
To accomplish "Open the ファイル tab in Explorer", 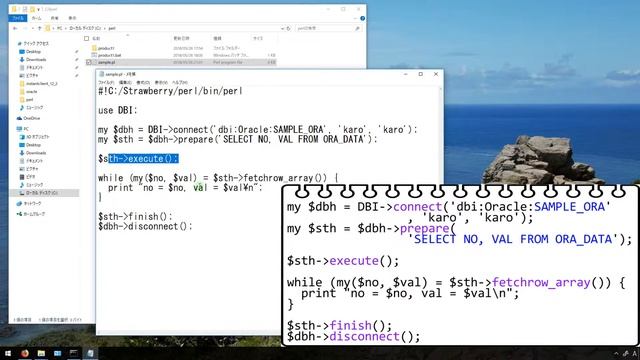I will coord(18,18).
